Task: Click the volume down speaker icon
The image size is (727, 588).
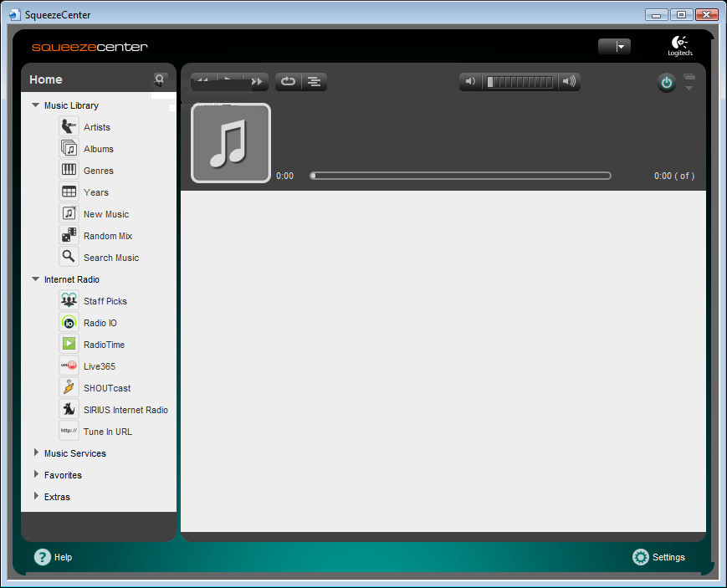Action: click(470, 82)
